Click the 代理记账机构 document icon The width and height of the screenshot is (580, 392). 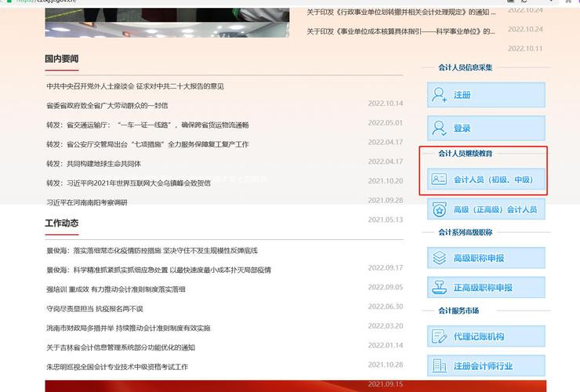pyautogui.click(x=440, y=336)
